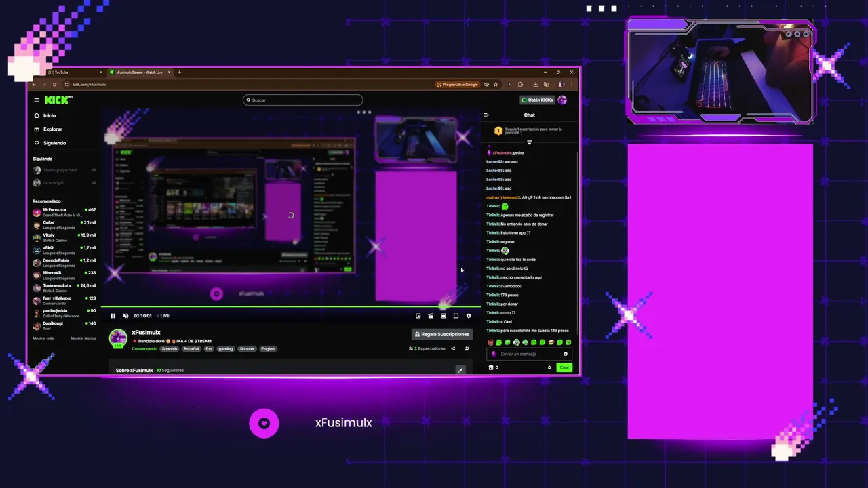Toggle theater mode in video player

tap(443, 316)
